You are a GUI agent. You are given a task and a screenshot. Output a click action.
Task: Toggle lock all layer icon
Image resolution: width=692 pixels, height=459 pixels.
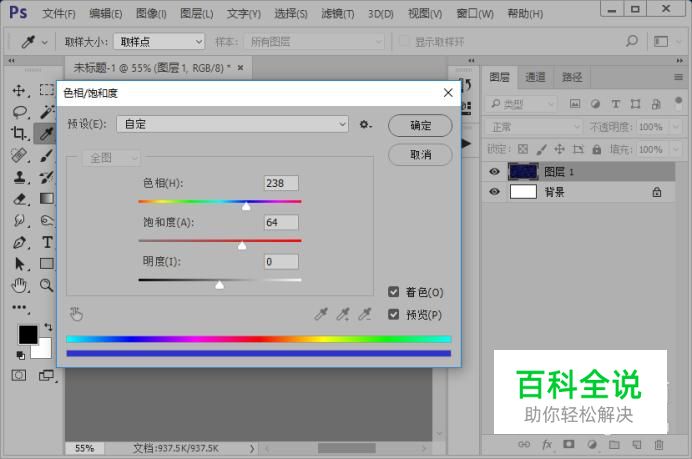pyautogui.click(x=597, y=149)
